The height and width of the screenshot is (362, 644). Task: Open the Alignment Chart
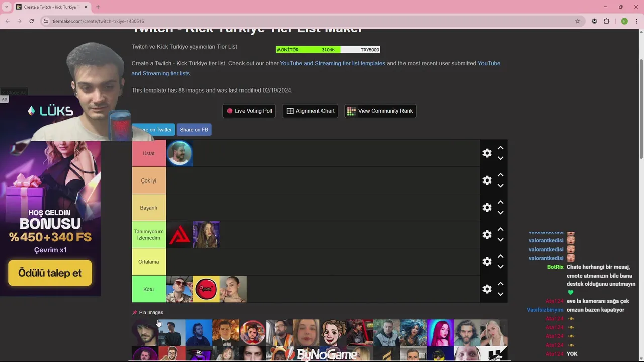tap(310, 111)
